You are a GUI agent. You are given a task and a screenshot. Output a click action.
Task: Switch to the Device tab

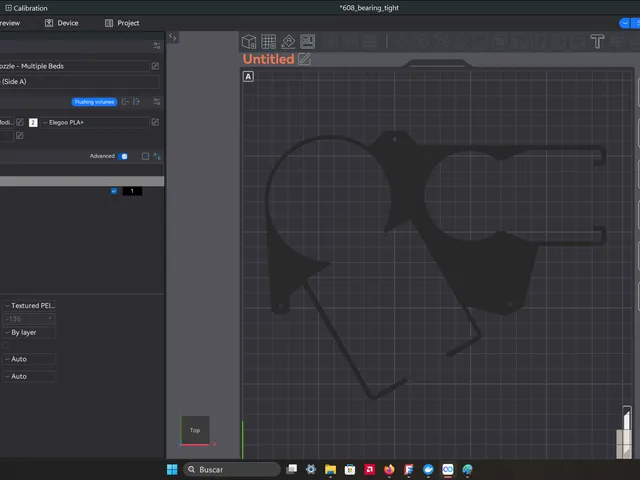click(62, 23)
